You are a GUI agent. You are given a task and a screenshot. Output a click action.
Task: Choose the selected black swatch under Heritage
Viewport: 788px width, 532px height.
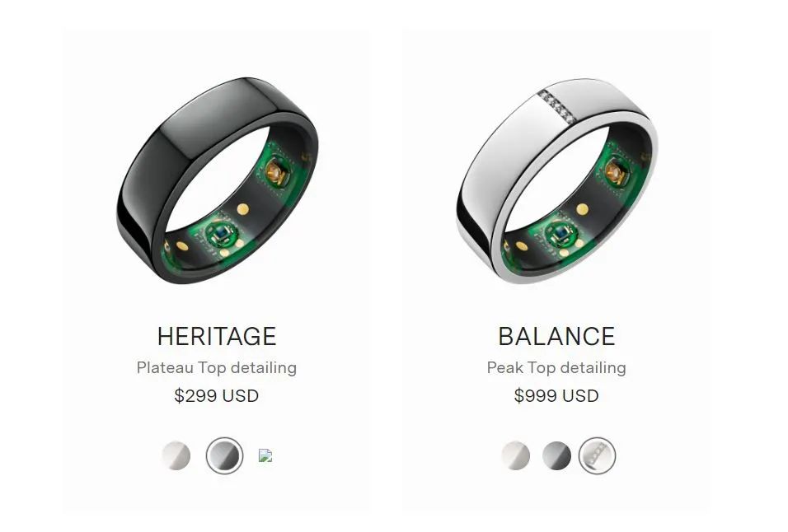click(225, 455)
